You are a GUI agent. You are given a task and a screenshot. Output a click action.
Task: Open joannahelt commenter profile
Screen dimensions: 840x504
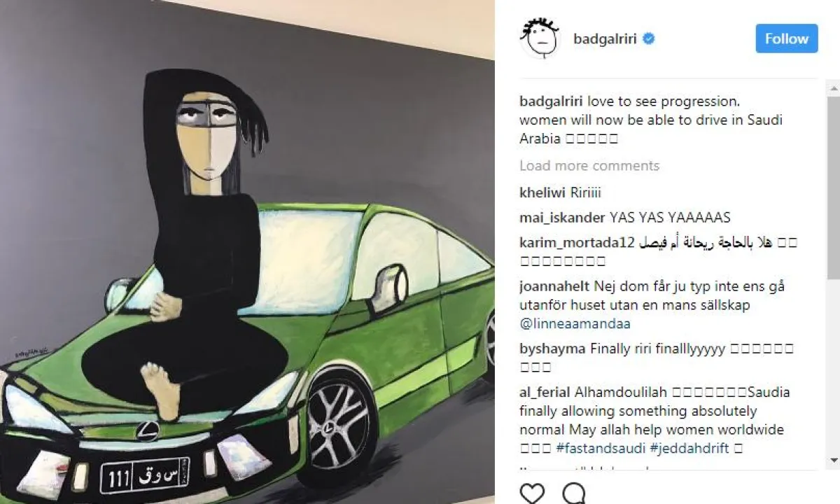coord(555,286)
